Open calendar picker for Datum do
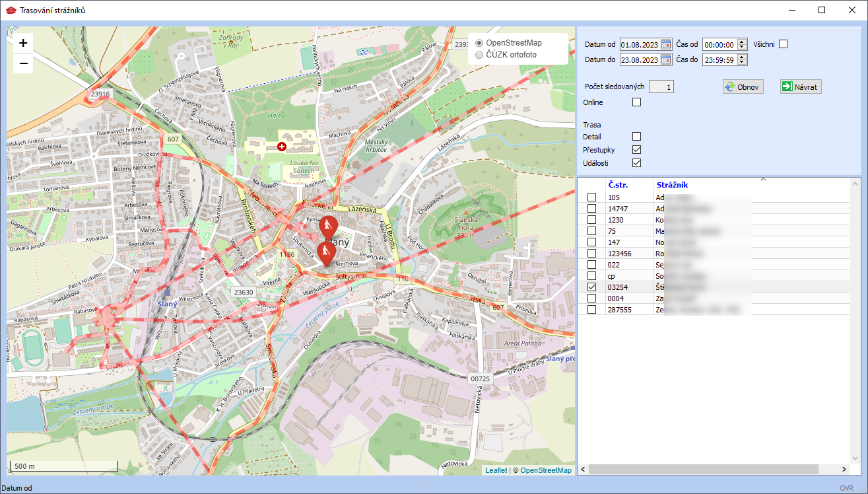 coord(666,59)
